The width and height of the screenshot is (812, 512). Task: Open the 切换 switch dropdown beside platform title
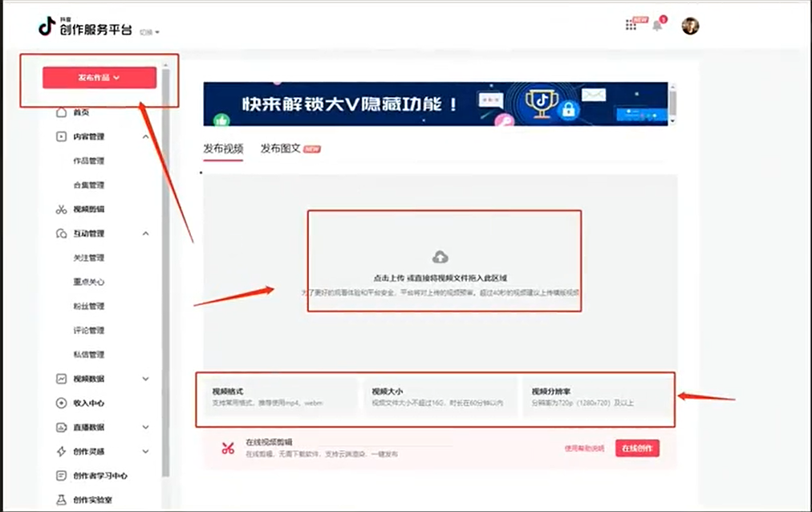point(149,32)
